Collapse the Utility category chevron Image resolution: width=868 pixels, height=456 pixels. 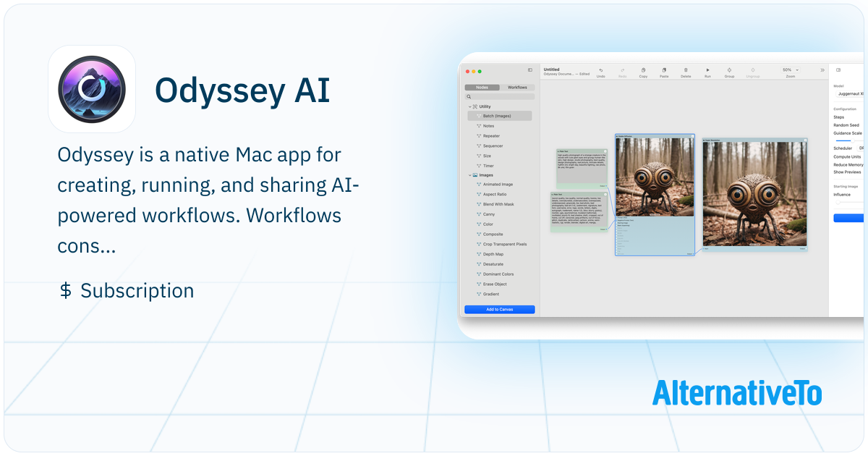click(x=469, y=106)
